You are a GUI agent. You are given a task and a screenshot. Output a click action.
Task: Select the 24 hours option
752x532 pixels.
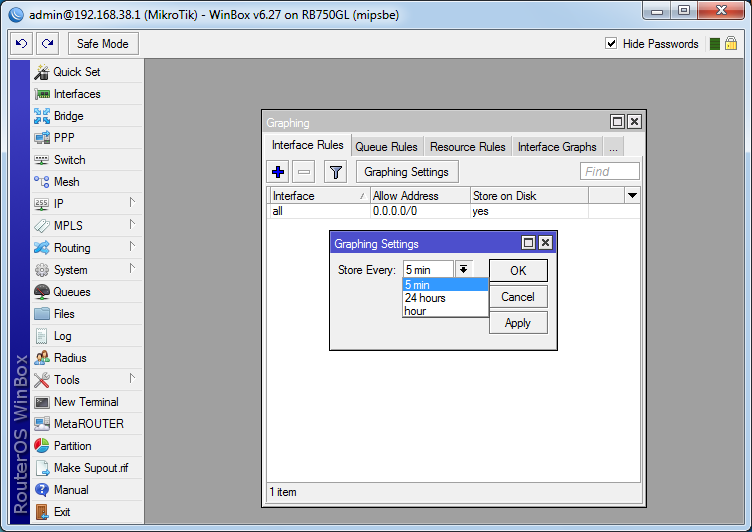pyautogui.click(x=446, y=298)
